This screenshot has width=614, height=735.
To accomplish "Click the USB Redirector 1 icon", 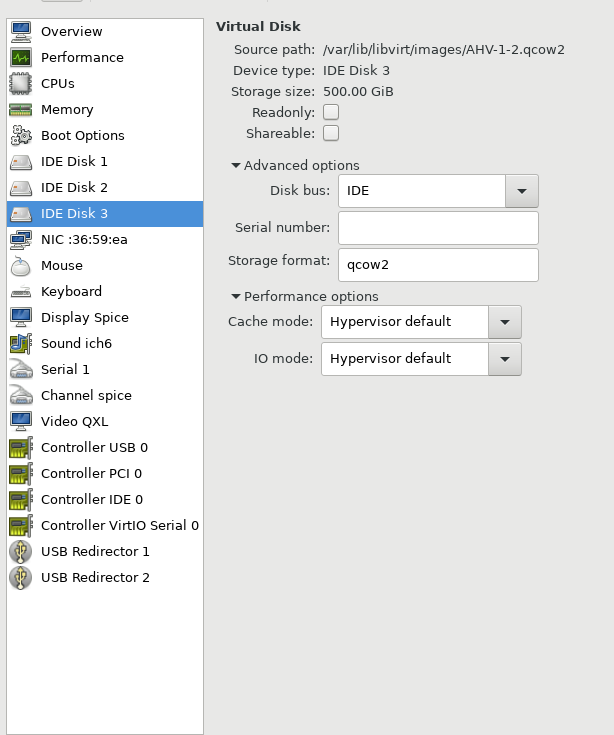I will tap(21, 552).
